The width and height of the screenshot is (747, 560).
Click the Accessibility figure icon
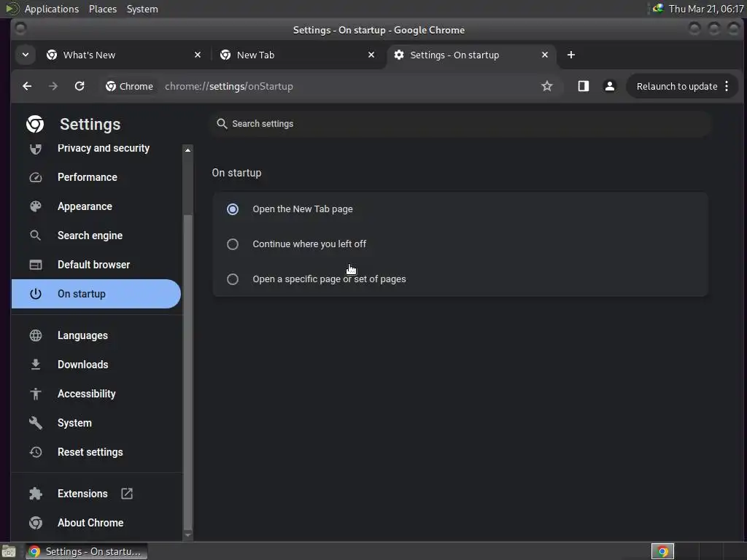(x=36, y=394)
